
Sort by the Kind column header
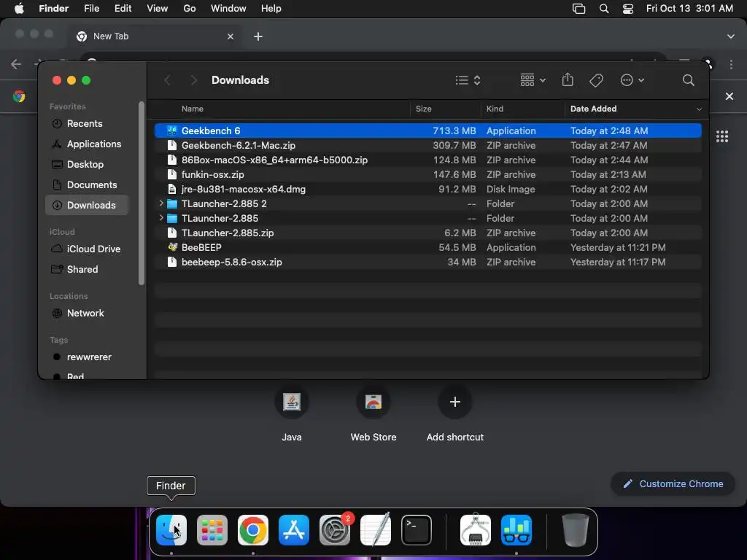click(495, 109)
